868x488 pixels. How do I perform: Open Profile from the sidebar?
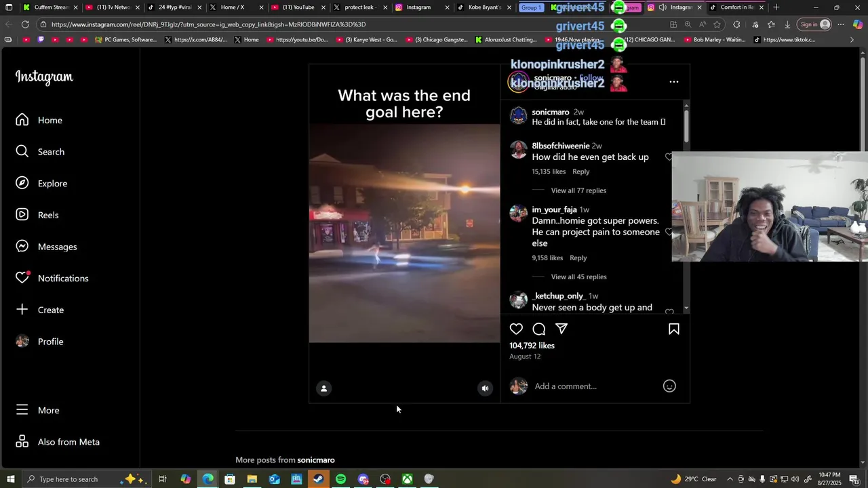(39, 342)
